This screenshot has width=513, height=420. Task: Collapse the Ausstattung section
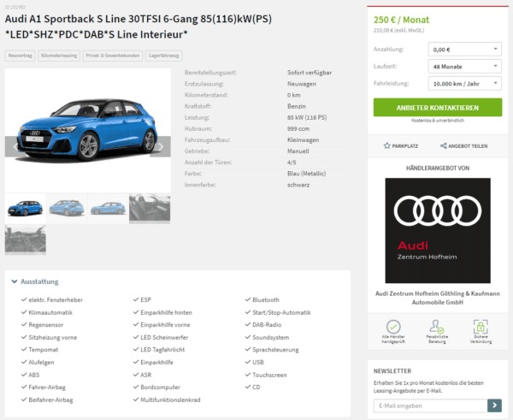coord(35,281)
